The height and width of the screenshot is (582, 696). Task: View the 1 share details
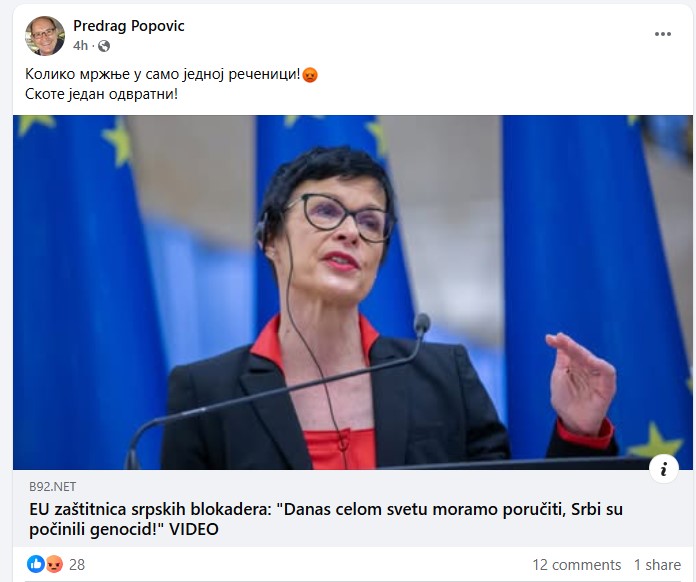point(657,565)
